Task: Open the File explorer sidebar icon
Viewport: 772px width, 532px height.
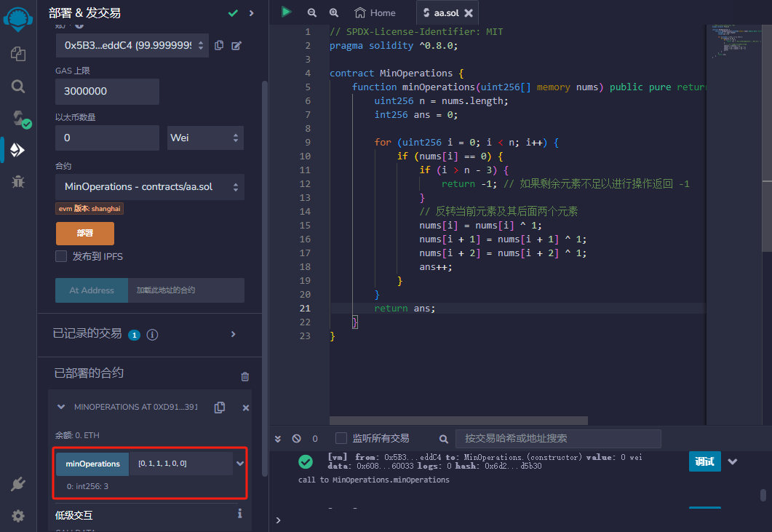Action: point(18,53)
